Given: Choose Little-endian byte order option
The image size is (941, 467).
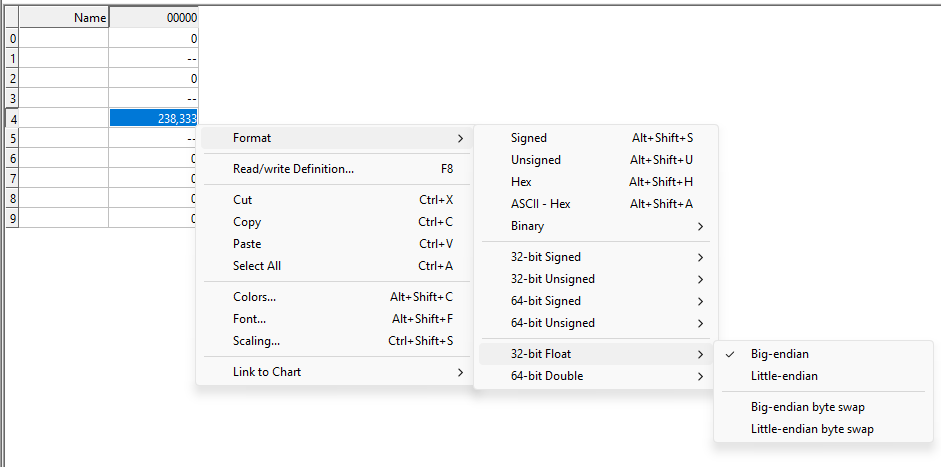Looking at the screenshot, I should click(784, 376).
